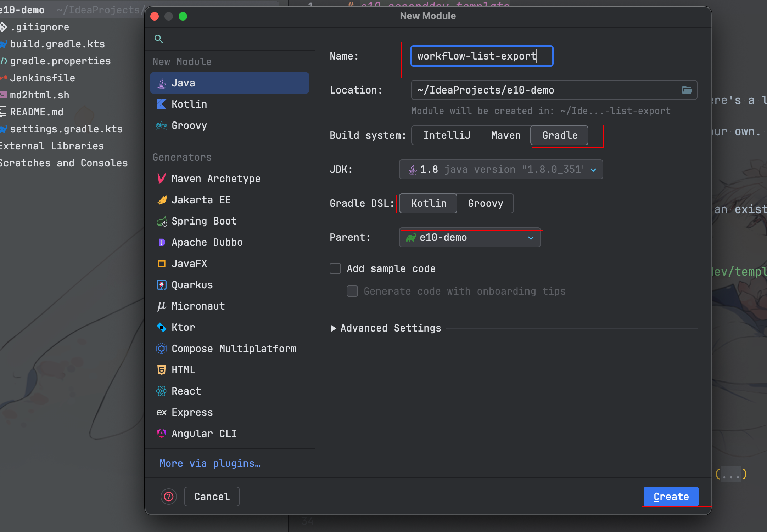Select the Ktor generator icon
Image resolution: width=767 pixels, height=532 pixels.
162,327
